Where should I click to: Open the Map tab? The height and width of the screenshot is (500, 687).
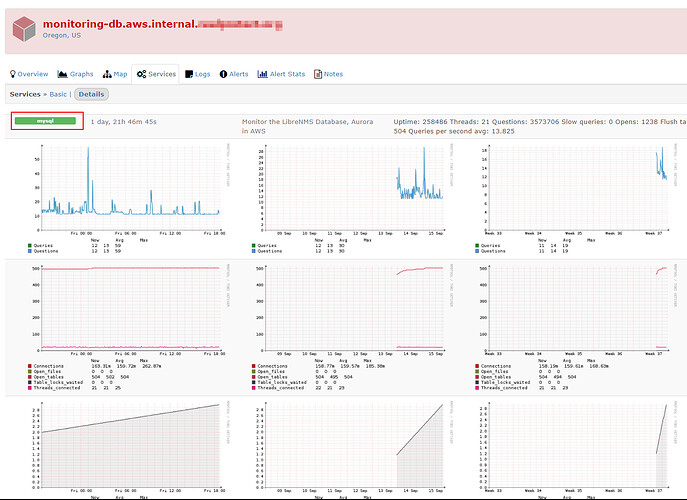pyautogui.click(x=115, y=74)
